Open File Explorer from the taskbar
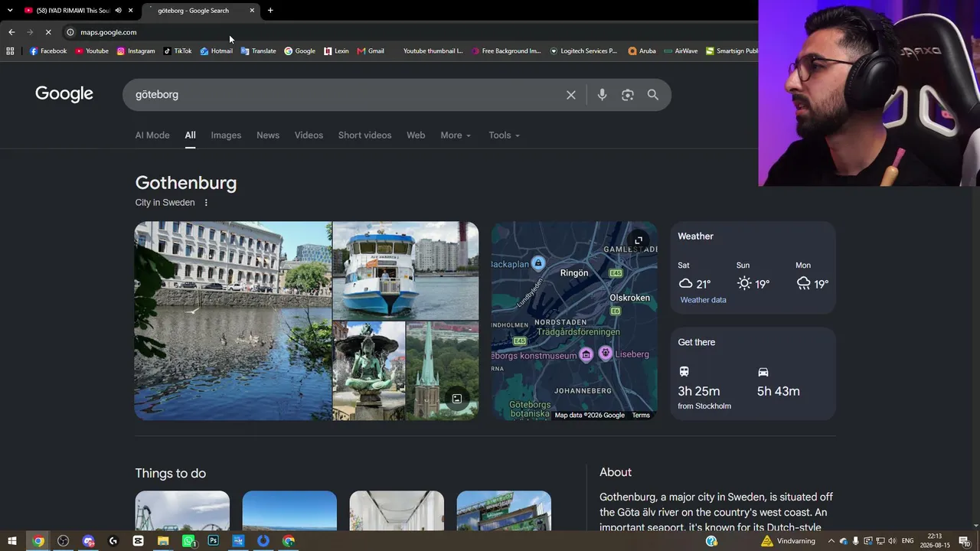The height and width of the screenshot is (551, 980). click(x=163, y=541)
